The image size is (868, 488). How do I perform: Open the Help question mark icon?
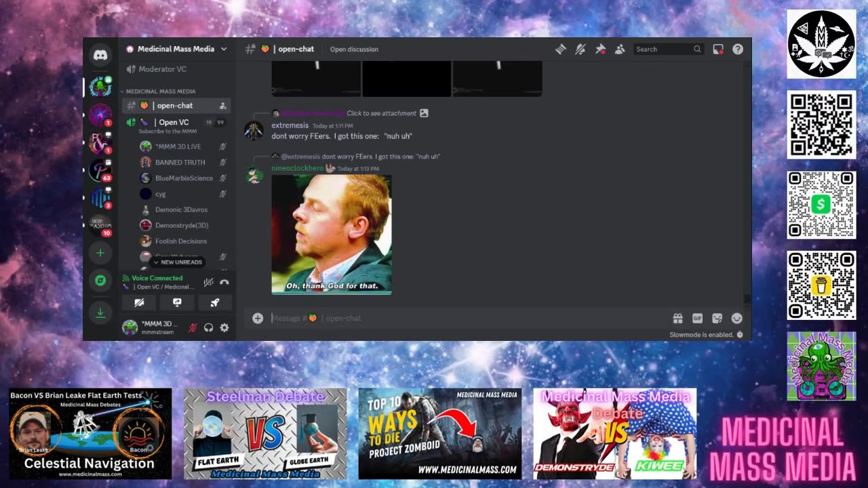(x=738, y=49)
